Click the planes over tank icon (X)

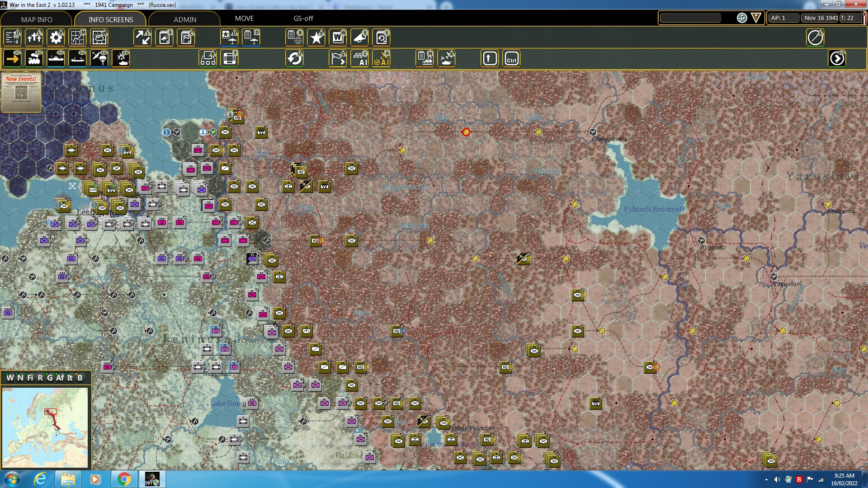[x=446, y=59]
